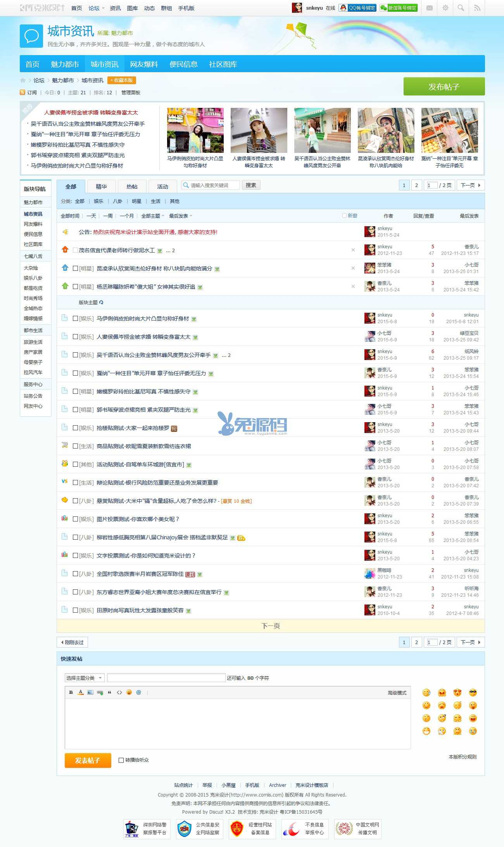504x847 pixels.
Task: Click the green 发布帖子 button
Action: coord(444,87)
